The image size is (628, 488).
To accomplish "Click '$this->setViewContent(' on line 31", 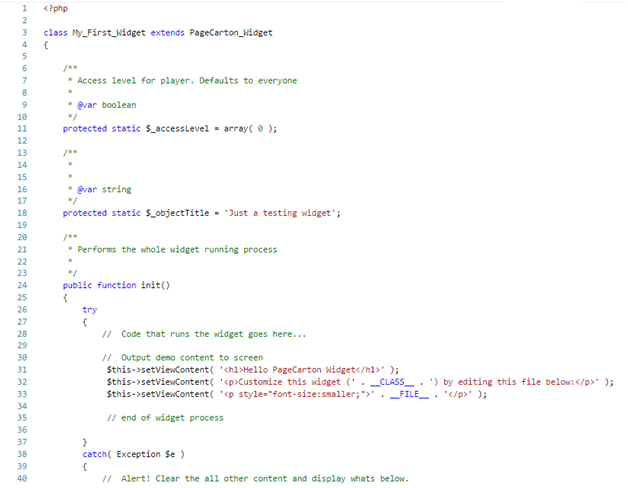I will tap(160, 370).
